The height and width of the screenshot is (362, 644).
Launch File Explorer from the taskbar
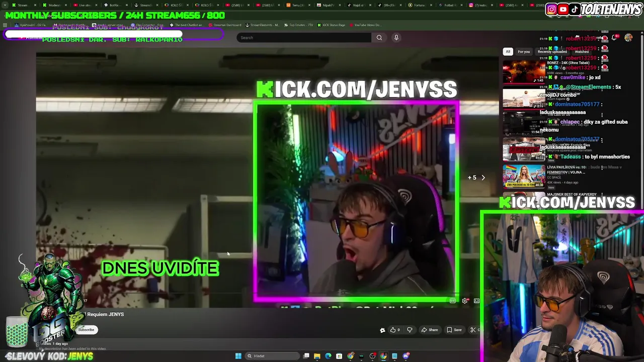point(317,356)
